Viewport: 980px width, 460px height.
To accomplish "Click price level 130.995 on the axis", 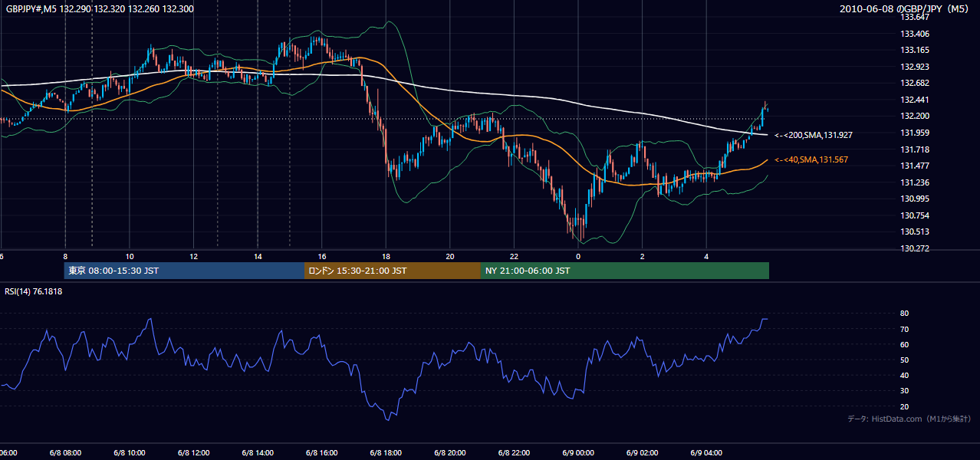I will point(915,199).
